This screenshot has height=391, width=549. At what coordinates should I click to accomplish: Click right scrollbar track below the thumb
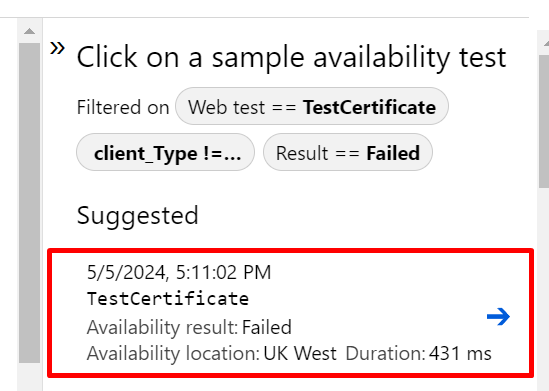point(544,289)
